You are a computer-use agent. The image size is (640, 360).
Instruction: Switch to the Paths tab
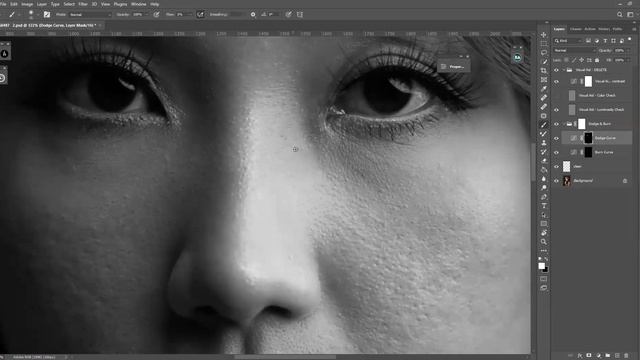(617, 29)
